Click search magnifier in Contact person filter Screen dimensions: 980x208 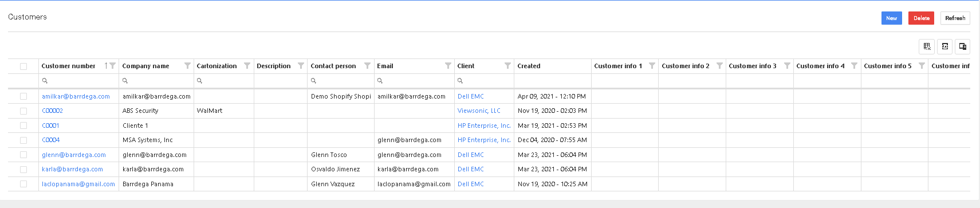pos(313,81)
